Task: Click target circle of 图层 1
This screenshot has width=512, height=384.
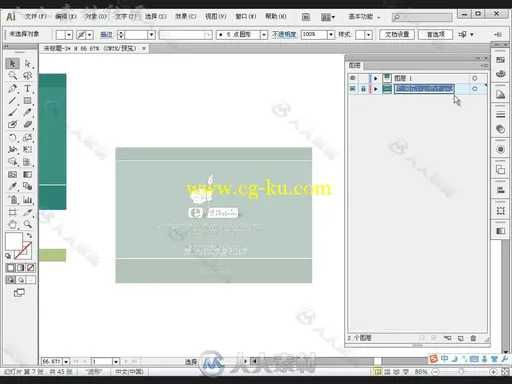Action: pyautogui.click(x=474, y=78)
